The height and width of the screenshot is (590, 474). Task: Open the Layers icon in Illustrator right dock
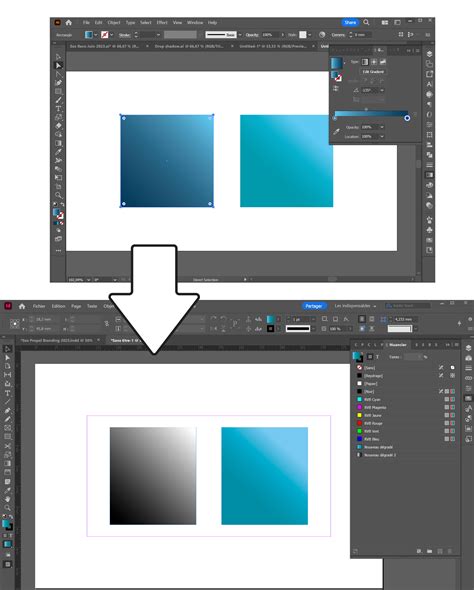tap(429, 54)
